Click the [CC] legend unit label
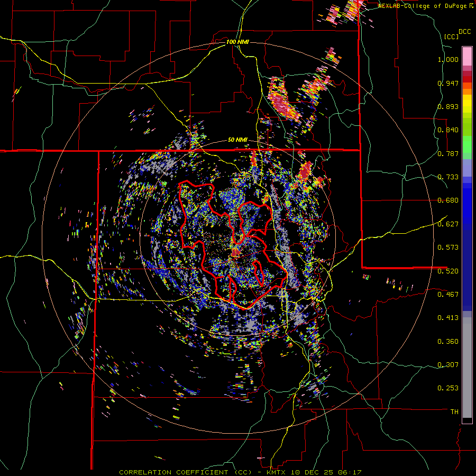This screenshot has width=476, height=476. [x=452, y=36]
